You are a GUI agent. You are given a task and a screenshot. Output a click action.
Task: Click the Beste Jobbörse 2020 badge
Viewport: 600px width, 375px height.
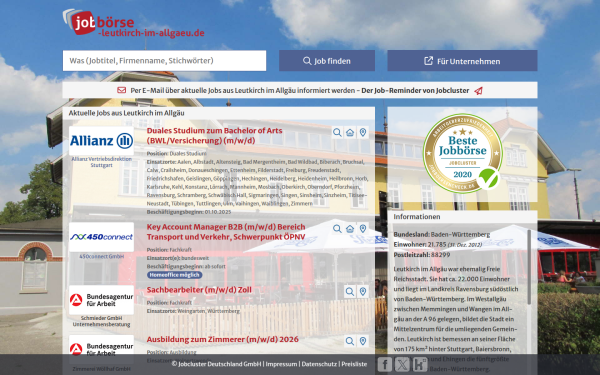click(463, 153)
